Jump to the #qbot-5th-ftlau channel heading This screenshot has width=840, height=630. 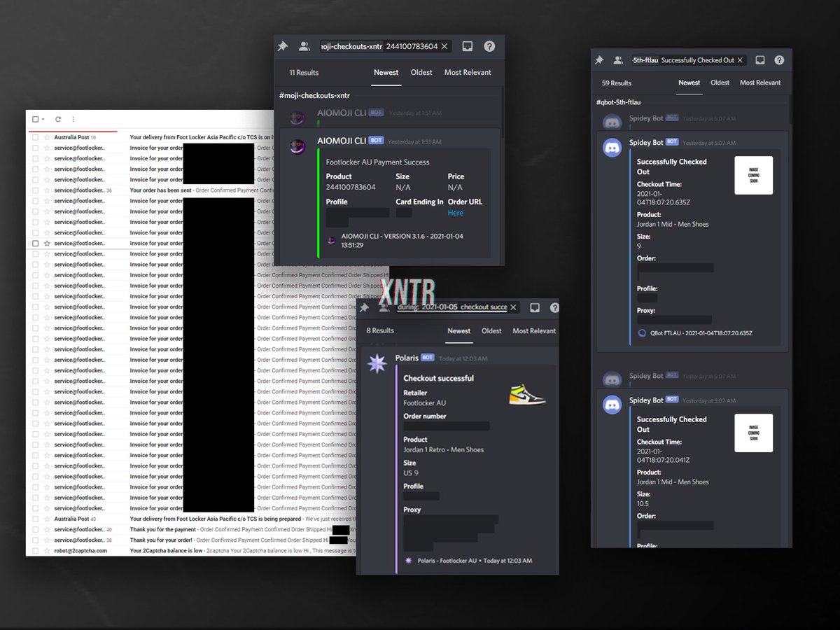point(618,102)
